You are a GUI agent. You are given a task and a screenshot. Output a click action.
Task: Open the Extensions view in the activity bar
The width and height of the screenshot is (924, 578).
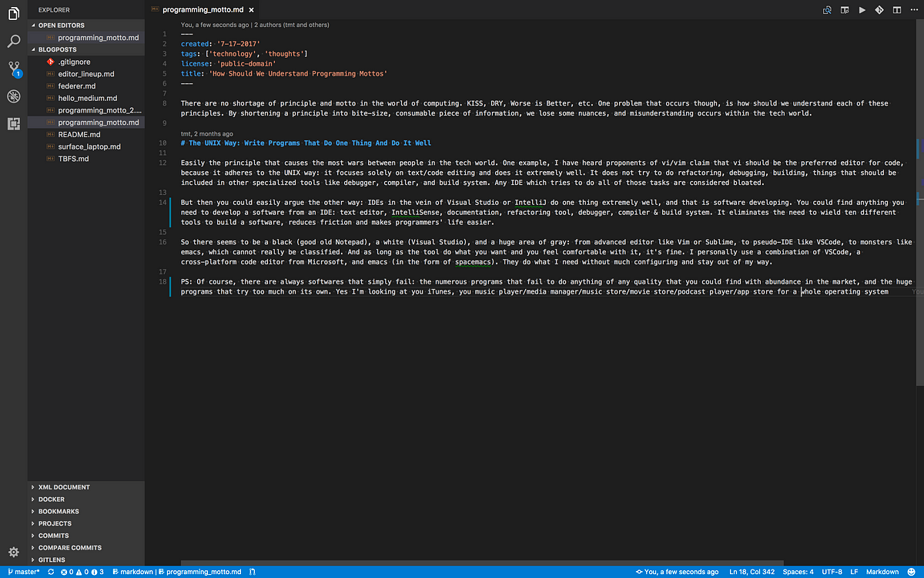point(13,123)
